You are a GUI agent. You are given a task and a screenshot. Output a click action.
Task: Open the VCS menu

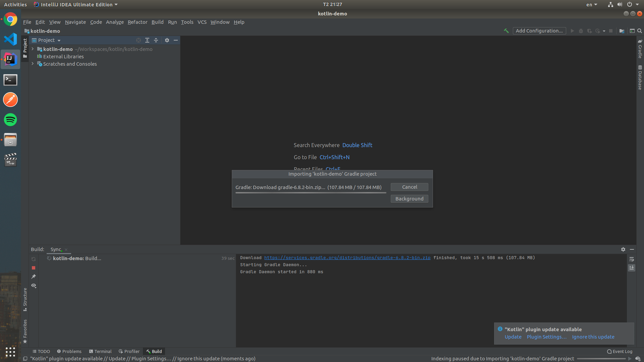(x=202, y=22)
